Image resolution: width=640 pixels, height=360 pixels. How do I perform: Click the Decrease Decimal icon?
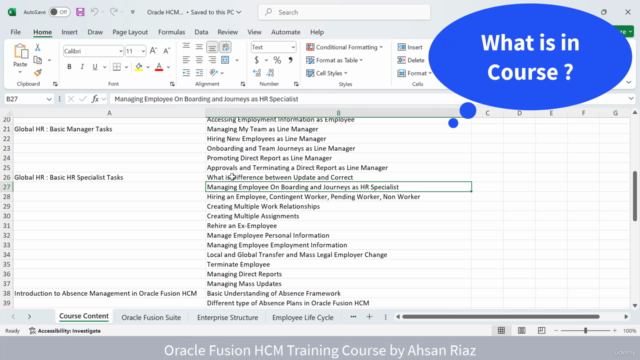[x=270, y=73]
